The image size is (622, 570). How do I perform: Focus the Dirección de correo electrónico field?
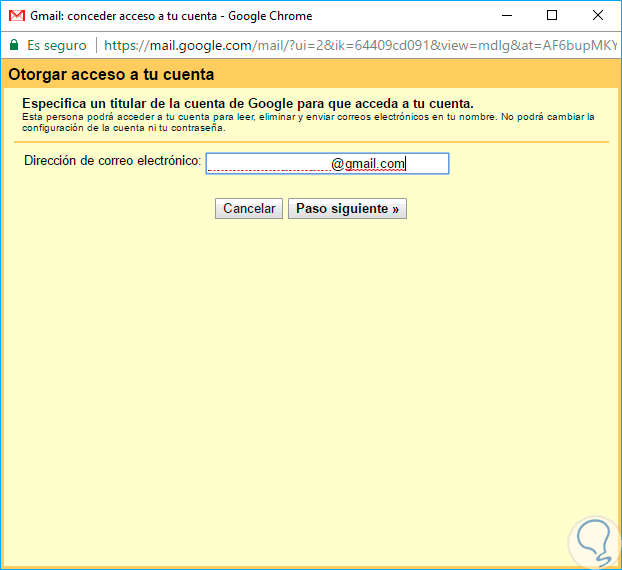click(327, 163)
